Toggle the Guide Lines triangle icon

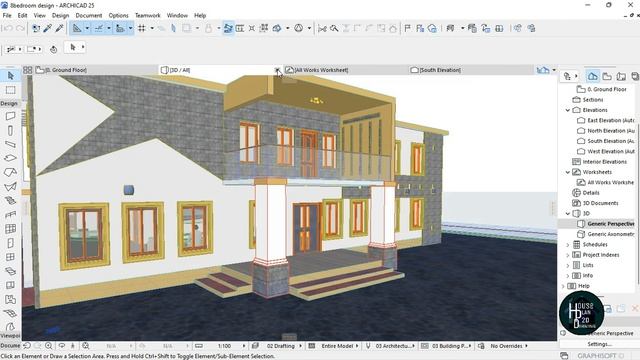(77, 28)
